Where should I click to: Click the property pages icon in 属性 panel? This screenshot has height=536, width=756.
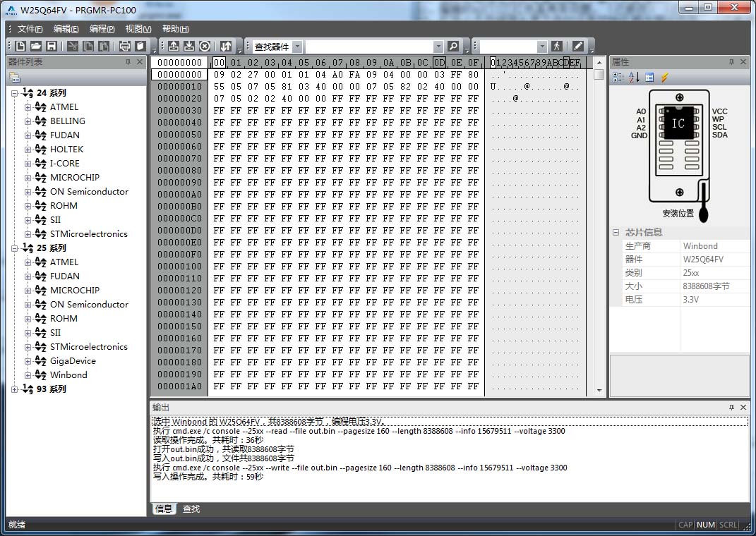tap(649, 78)
